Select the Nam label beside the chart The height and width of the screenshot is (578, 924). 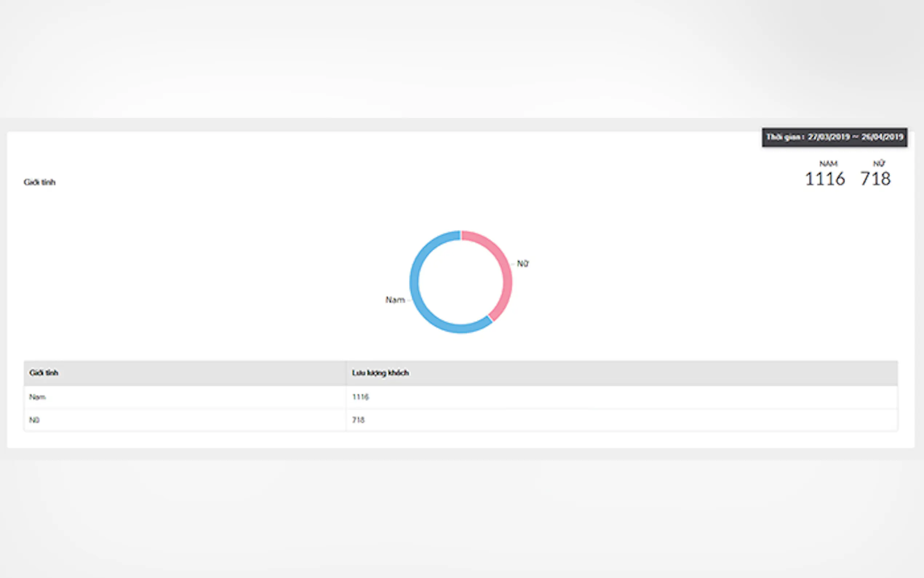click(x=395, y=300)
